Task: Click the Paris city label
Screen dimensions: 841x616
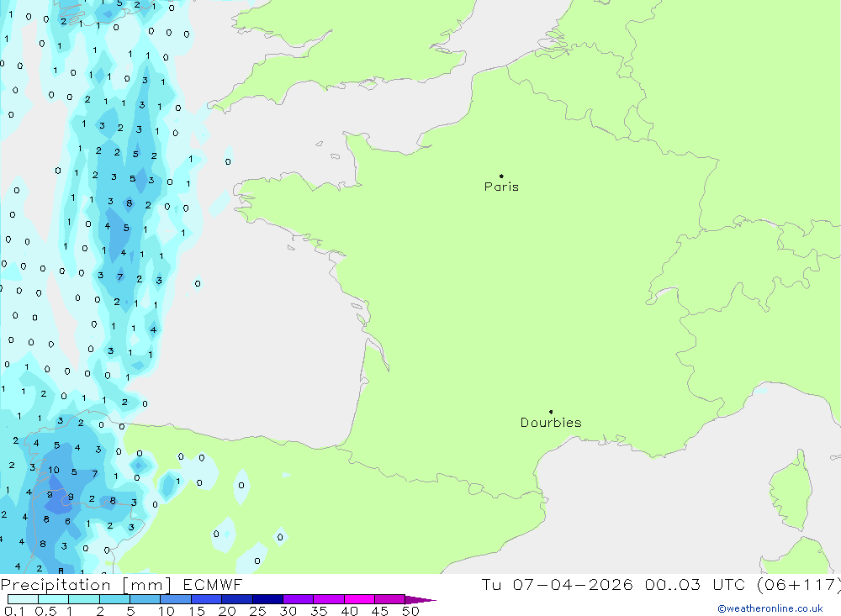Action: [501, 187]
